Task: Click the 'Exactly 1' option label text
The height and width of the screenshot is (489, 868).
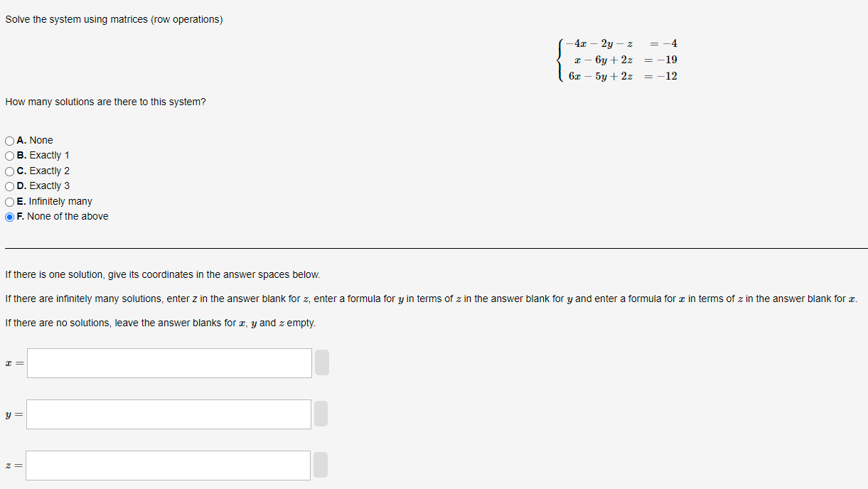Action: (x=46, y=155)
